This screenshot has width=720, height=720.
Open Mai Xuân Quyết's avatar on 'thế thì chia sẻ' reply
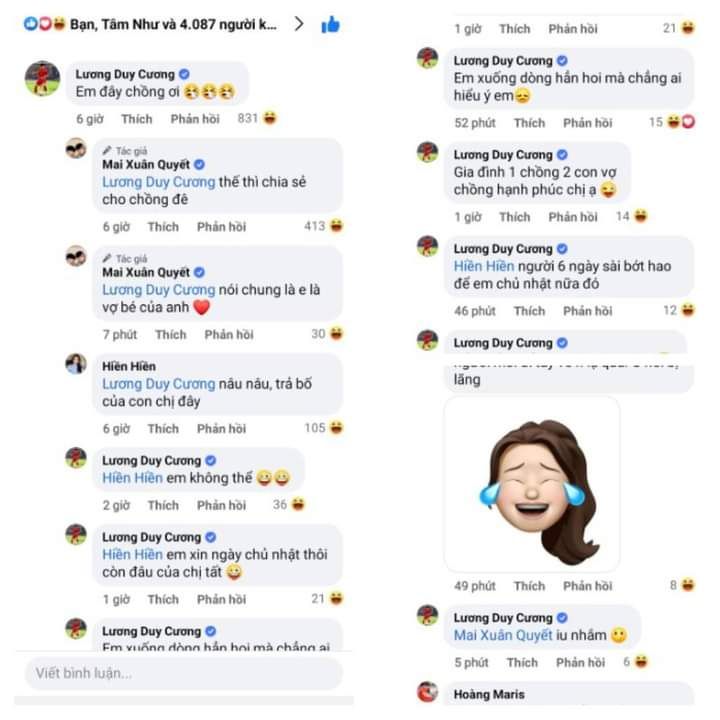coord(76,148)
